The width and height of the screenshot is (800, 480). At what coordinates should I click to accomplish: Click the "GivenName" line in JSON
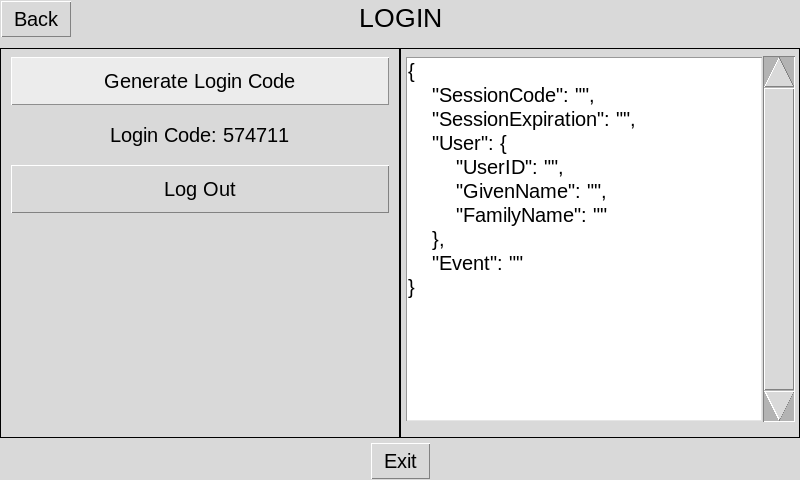click(530, 192)
